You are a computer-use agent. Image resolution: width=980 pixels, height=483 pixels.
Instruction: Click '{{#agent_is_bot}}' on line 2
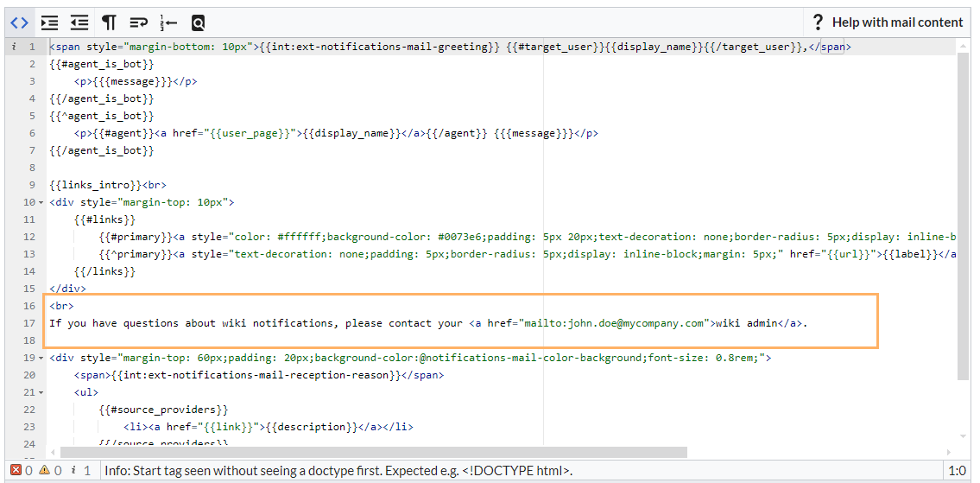pos(101,65)
